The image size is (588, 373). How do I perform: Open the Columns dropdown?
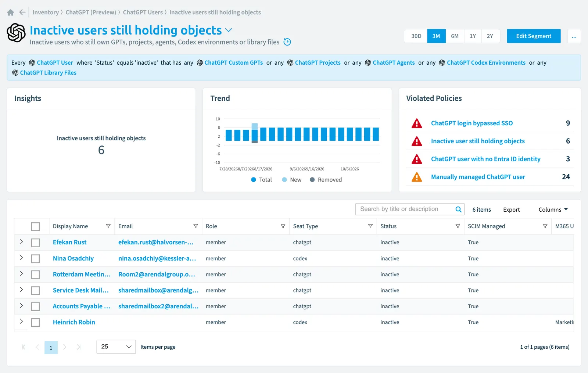click(x=553, y=209)
